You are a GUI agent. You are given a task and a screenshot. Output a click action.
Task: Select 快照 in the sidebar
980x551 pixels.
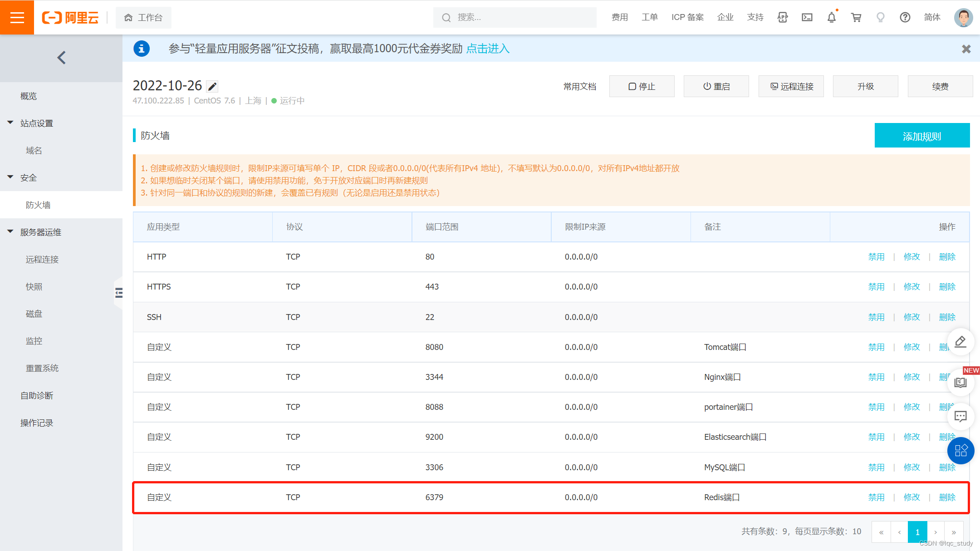pyautogui.click(x=34, y=286)
